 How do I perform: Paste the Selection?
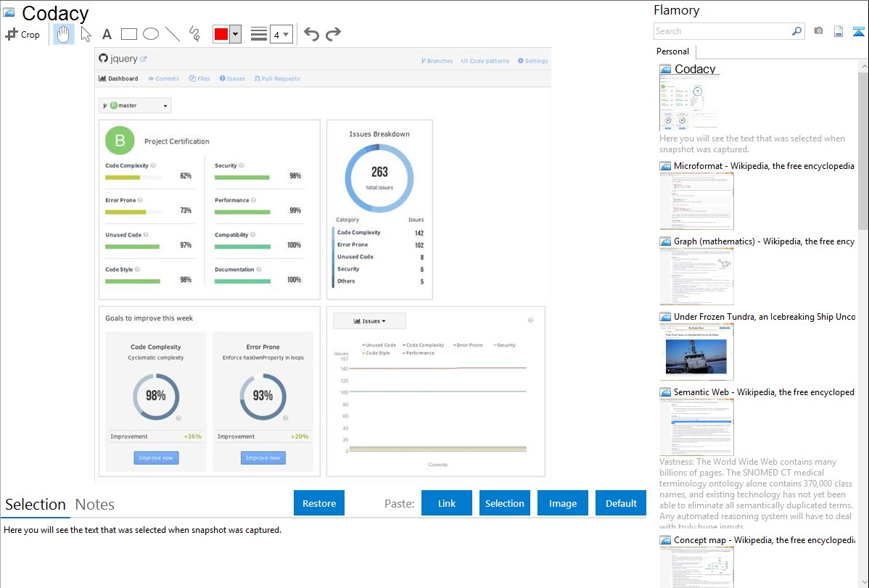click(x=504, y=503)
